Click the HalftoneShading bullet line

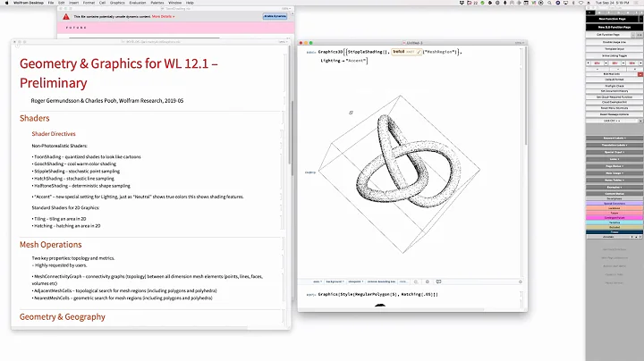pos(80,186)
